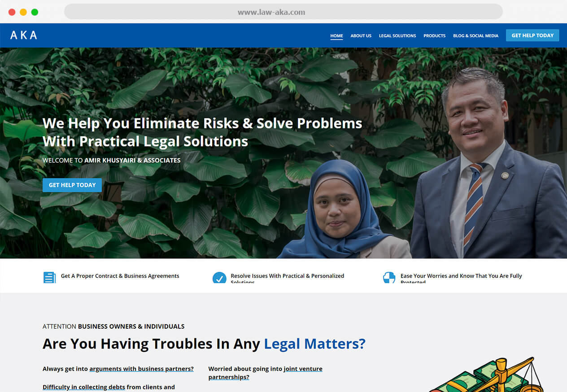Screen dimensions: 567x392
Task: Open the Home menu item
Action: 336,35
